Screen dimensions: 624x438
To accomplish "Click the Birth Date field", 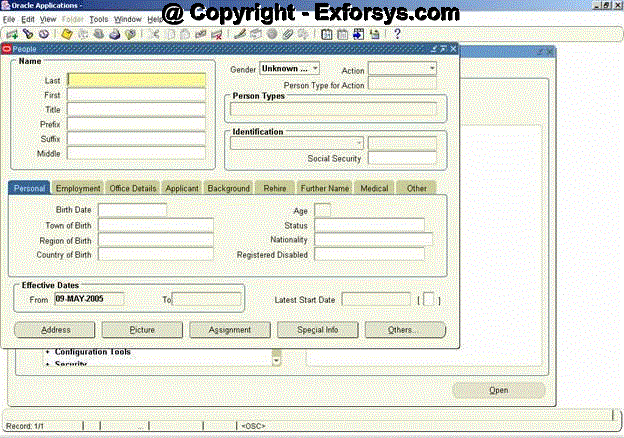I will [x=132, y=210].
